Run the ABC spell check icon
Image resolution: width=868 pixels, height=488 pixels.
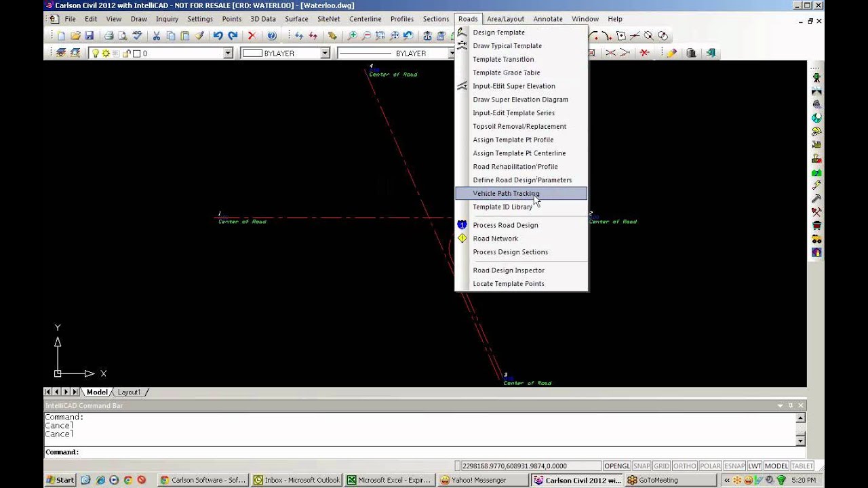[137, 36]
